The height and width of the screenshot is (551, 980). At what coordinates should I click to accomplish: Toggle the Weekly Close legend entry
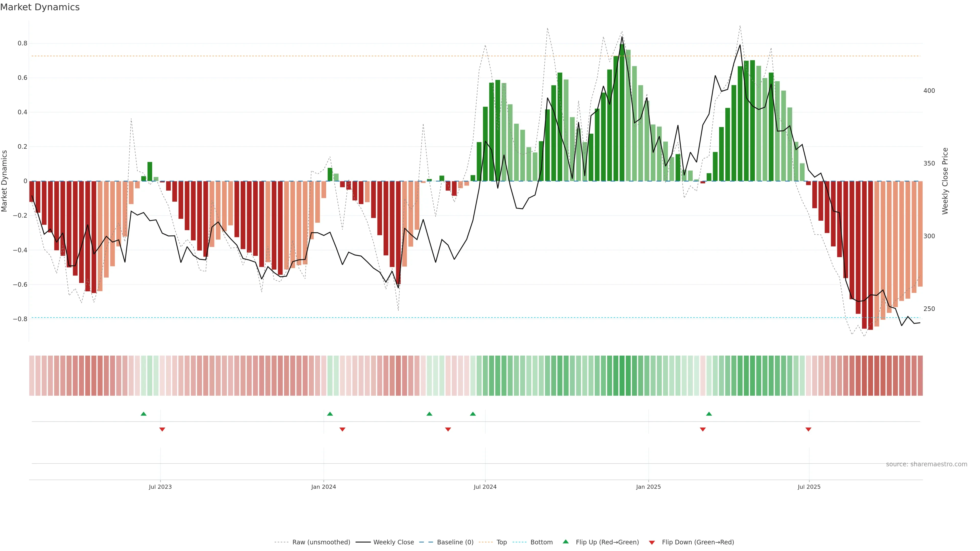(393, 542)
